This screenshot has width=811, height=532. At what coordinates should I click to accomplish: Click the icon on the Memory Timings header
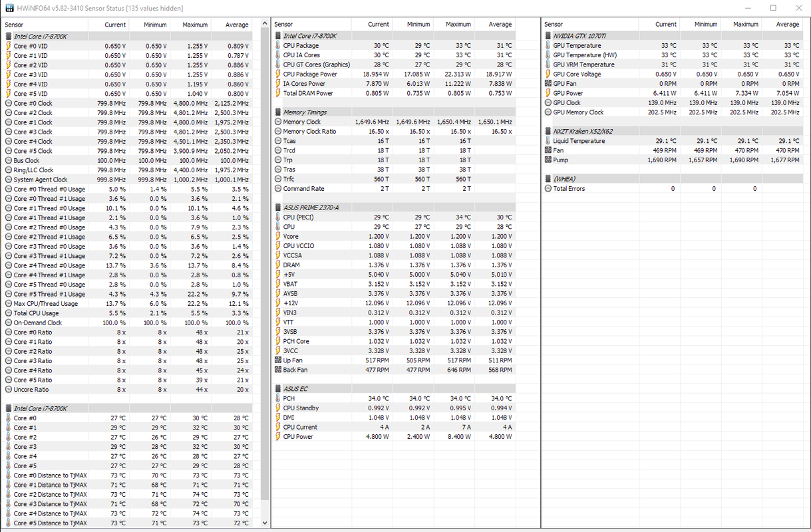pyautogui.click(x=277, y=112)
